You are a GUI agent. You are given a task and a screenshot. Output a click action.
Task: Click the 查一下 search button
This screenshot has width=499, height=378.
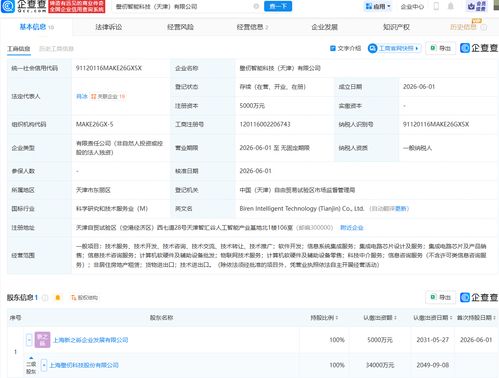pos(278,6)
